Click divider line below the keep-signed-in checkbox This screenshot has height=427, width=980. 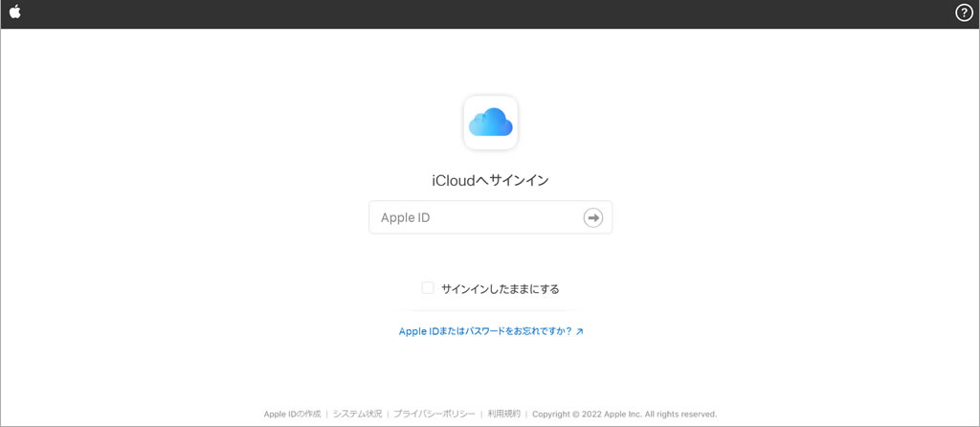(x=490, y=310)
